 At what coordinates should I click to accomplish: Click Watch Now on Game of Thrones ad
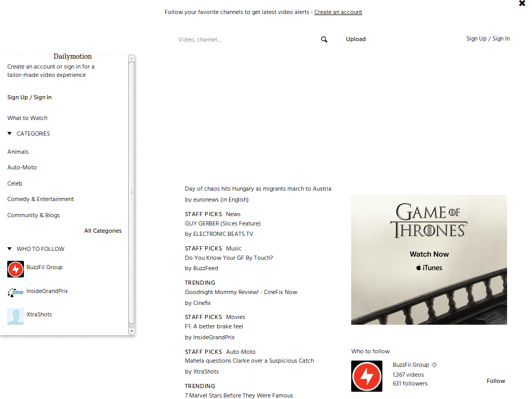[429, 254]
